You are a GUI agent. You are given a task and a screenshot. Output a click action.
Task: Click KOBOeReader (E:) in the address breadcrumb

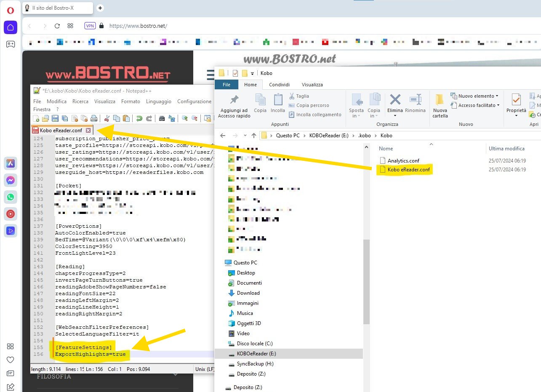point(329,136)
